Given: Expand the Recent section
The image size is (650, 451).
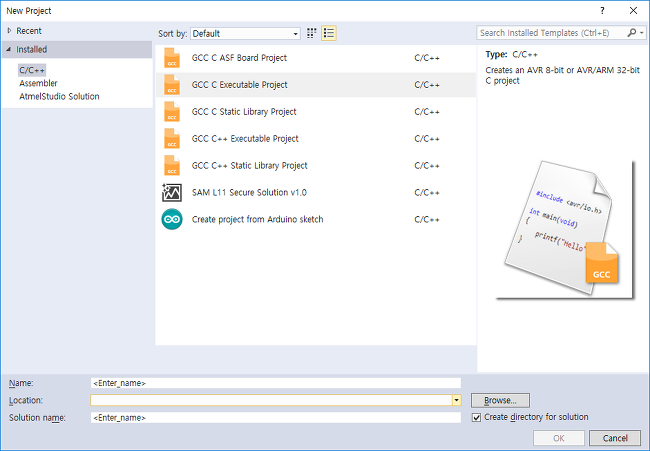Looking at the screenshot, I should (x=9, y=31).
